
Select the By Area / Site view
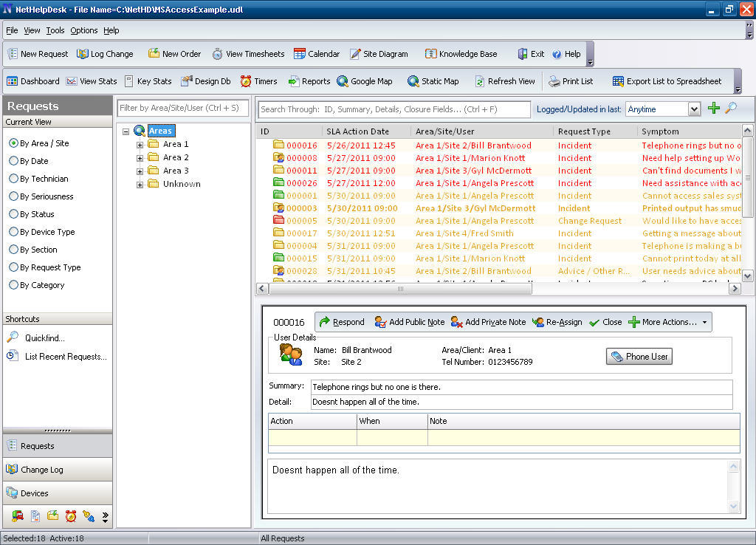pos(40,143)
